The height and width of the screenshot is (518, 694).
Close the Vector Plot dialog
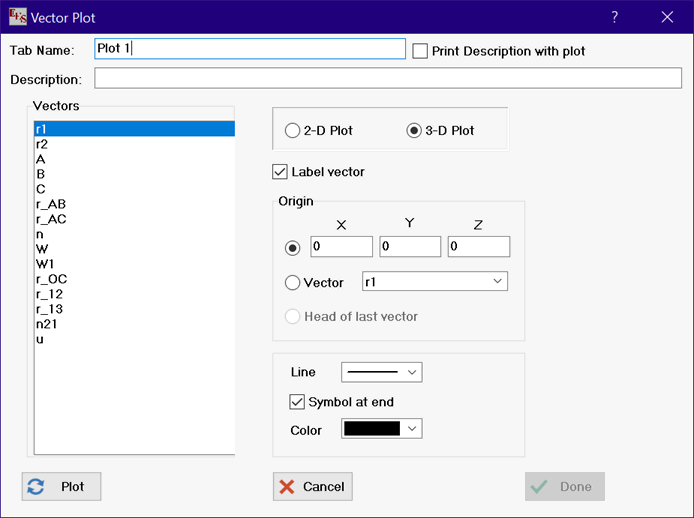pos(667,17)
